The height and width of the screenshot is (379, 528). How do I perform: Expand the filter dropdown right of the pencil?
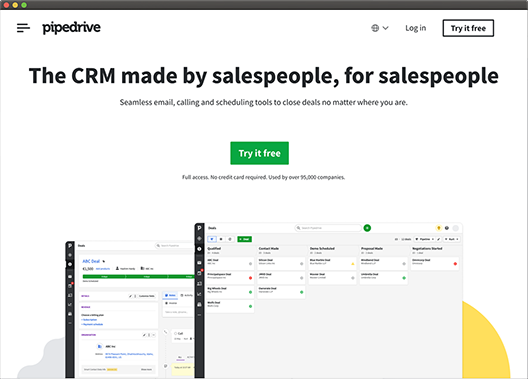(452, 239)
